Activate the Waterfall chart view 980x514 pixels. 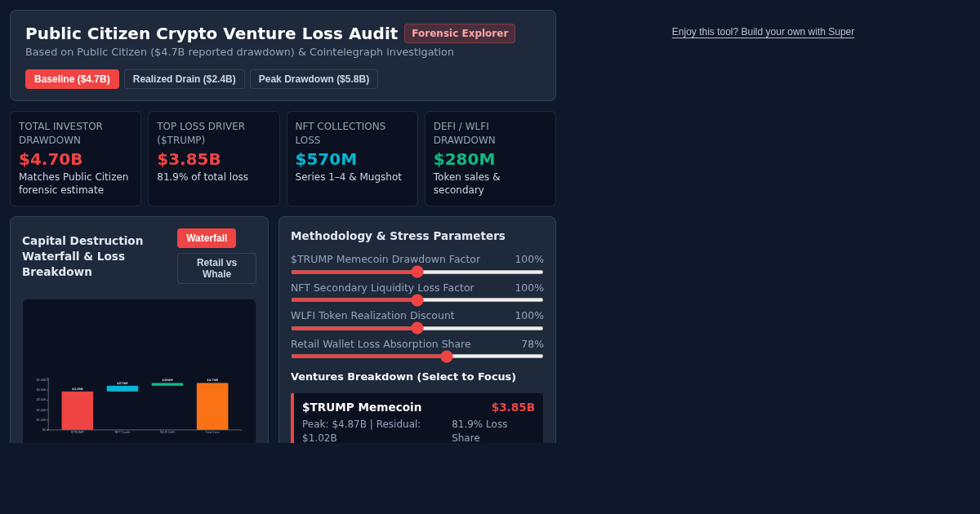coord(207,238)
